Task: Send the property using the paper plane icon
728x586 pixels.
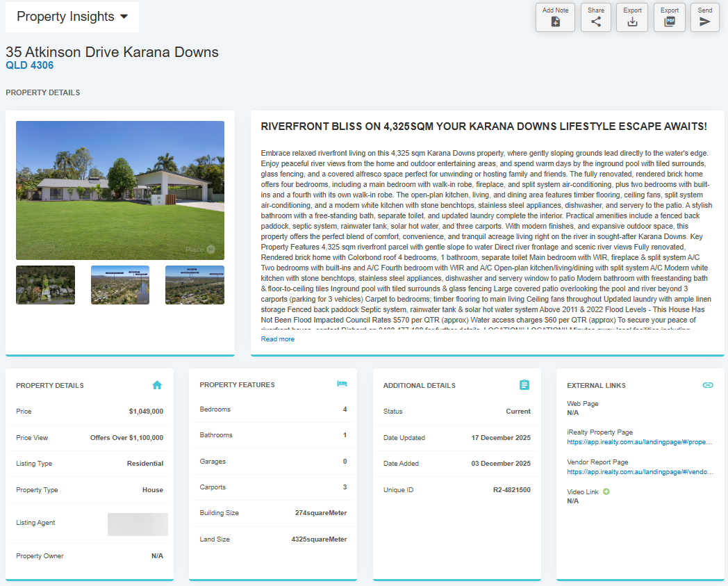Action: click(x=704, y=17)
